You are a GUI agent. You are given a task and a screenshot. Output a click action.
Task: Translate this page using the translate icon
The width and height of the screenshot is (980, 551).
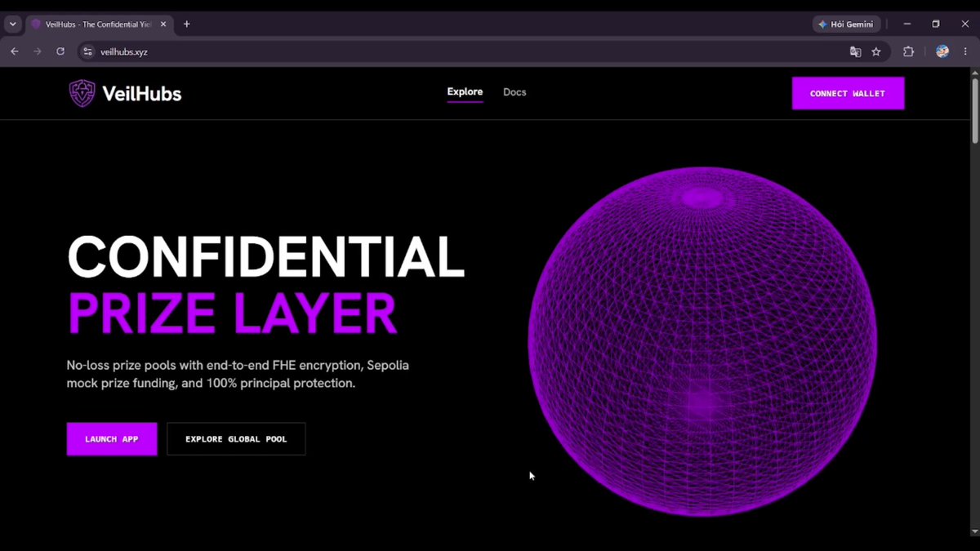click(x=855, y=51)
